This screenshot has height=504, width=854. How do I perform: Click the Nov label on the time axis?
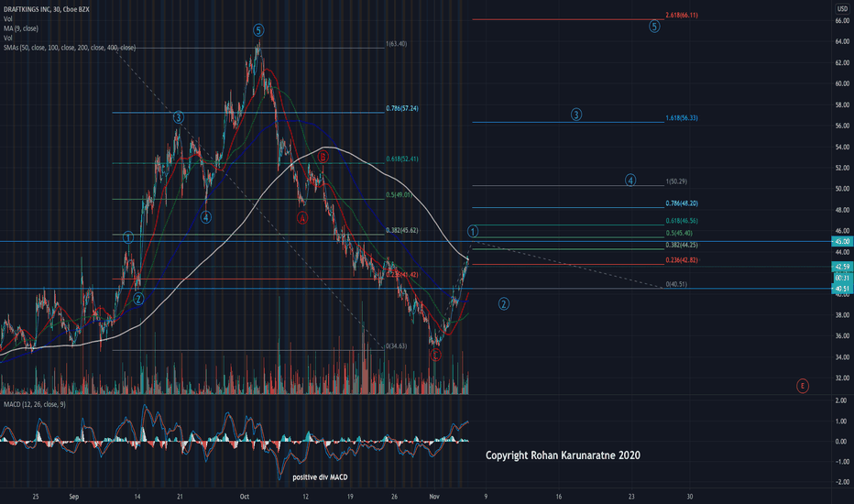[434, 497]
